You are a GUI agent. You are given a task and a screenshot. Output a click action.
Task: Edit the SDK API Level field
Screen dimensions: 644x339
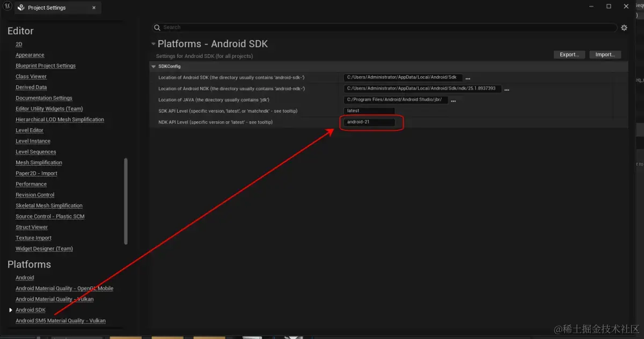click(x=369, y=111)
